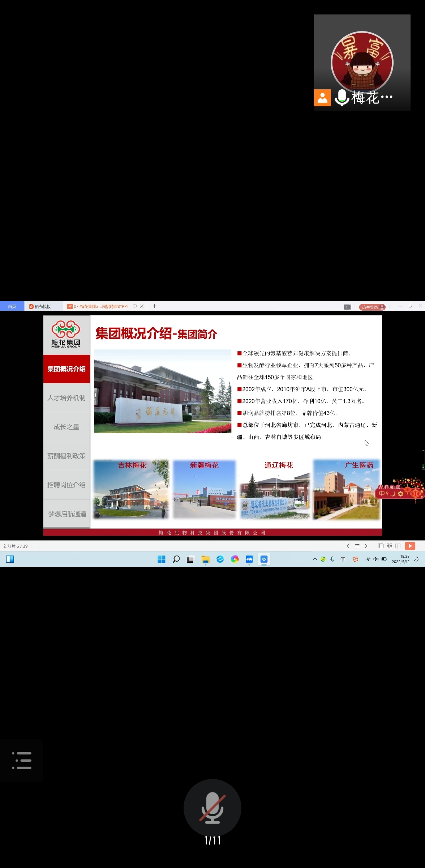
Task: Click the 人才培养机制 sidebar item
Action: pos(66,398)
